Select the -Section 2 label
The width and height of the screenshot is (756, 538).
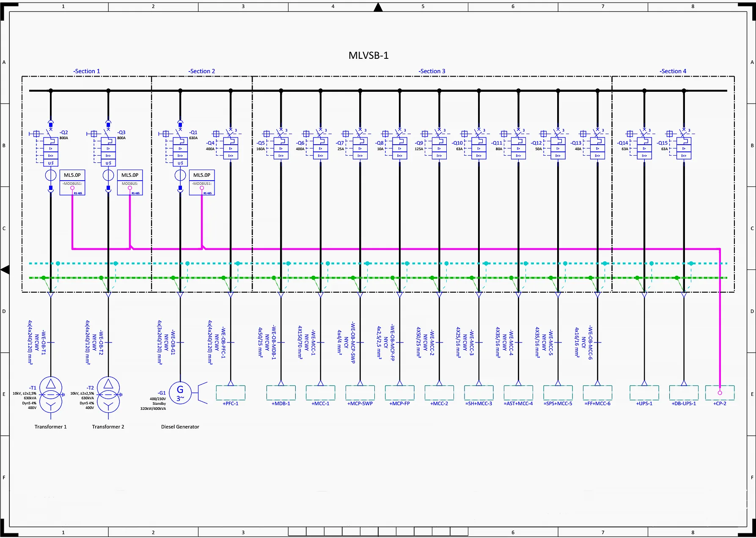(x=202, y=71)
